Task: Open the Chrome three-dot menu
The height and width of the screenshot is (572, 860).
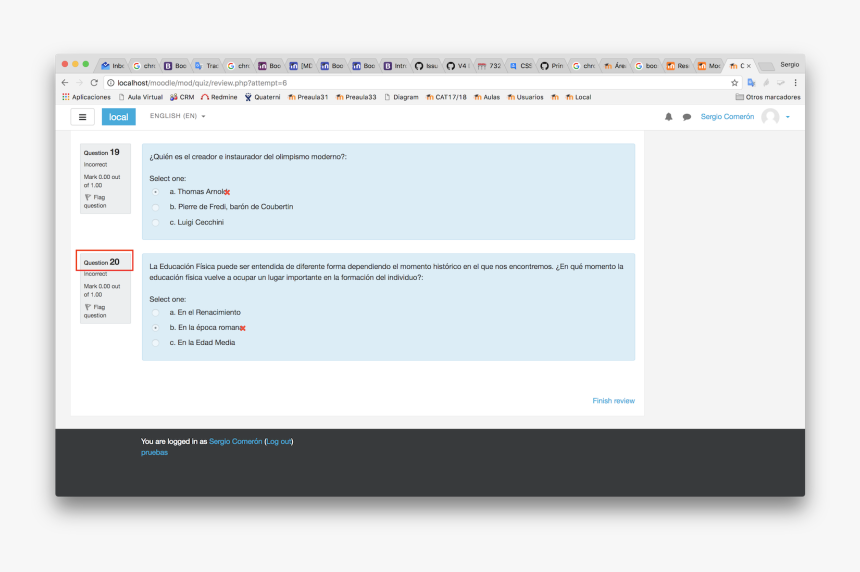Action: click(x=795, y=83)
